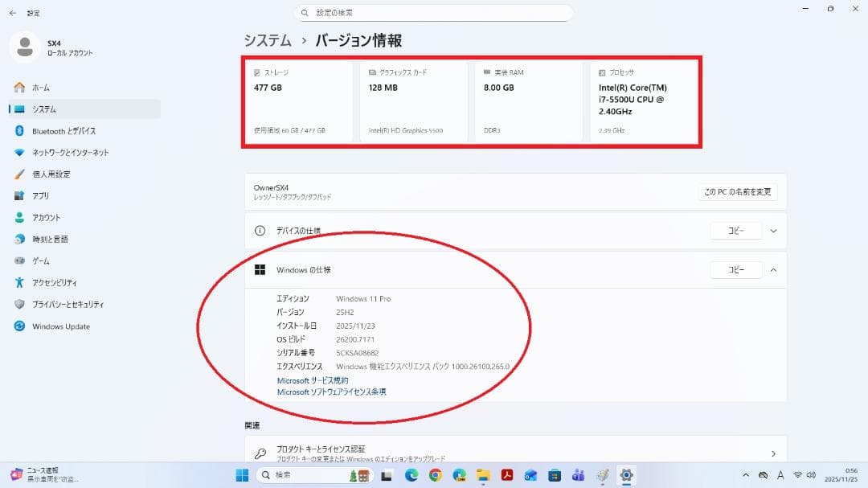Open File Explorer from the taskbar
Image resolution: width=868 pixels, height=488 pixels.
coord(483,474)
